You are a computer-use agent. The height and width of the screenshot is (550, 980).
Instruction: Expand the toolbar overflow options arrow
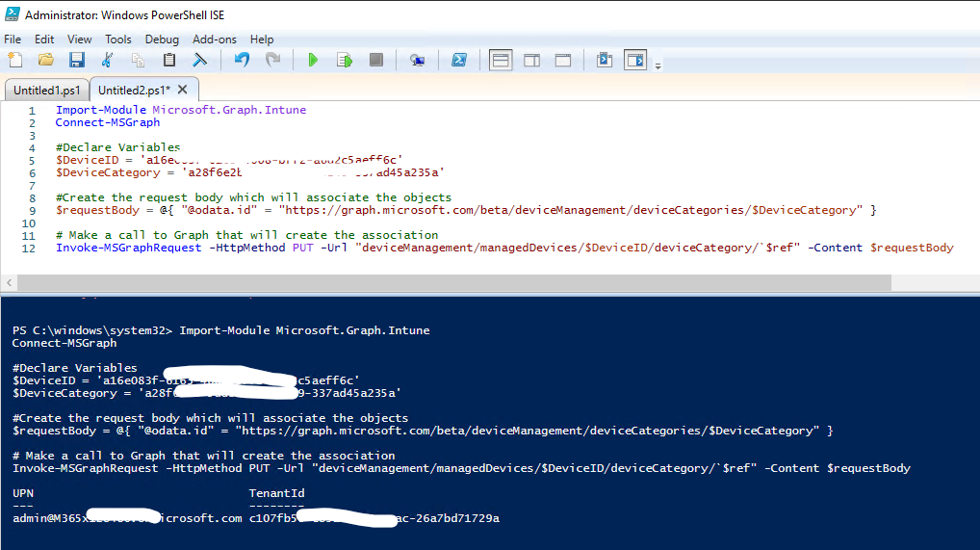(658, 65)
